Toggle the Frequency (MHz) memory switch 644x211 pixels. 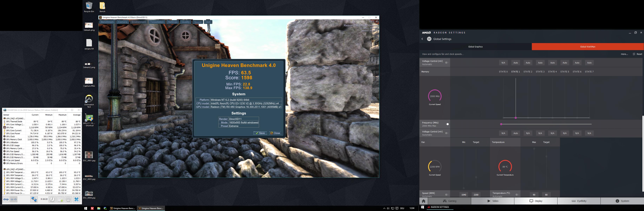[447, 124]
